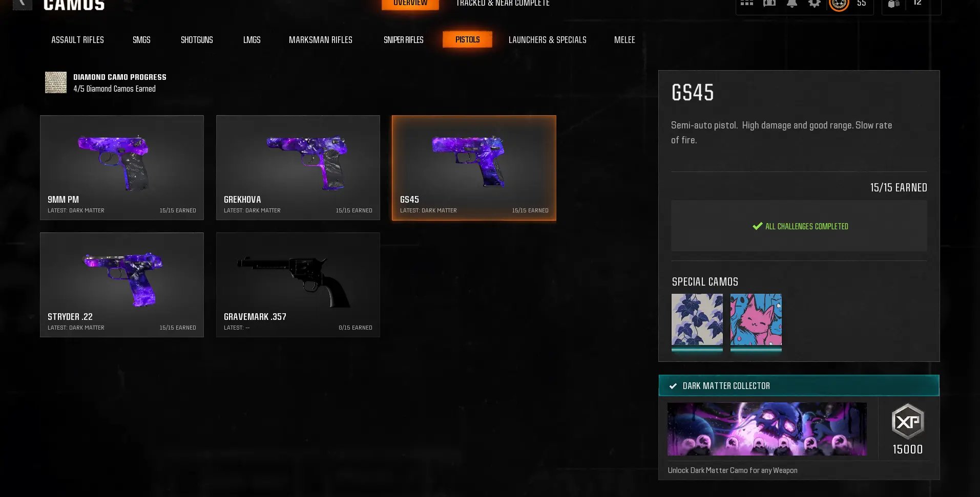
Task: Switch to the Sniper Rifles tab
Action: (x=404, y=39)
